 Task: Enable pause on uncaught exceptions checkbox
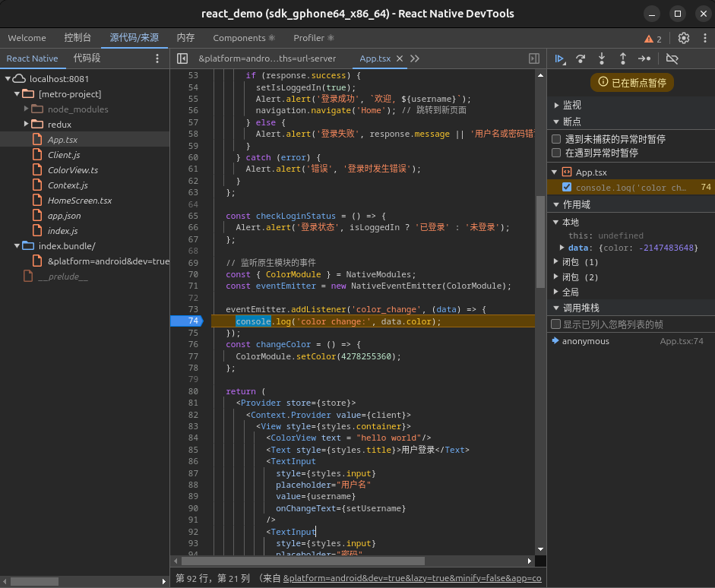(x=556, y=139)
